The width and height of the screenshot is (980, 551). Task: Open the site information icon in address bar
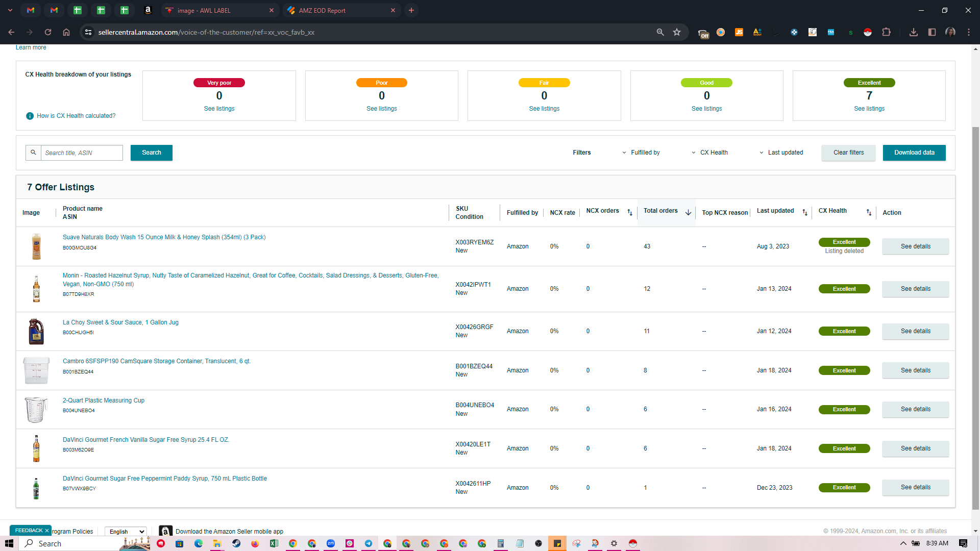pyautogui.click(x=88, y=32)
